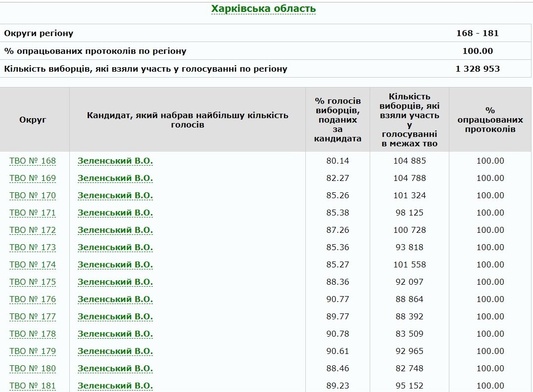Open district ТВО № 172
The width and height of the screenshot is (533, 392).
pyautogui.click(x=33, y=230)
